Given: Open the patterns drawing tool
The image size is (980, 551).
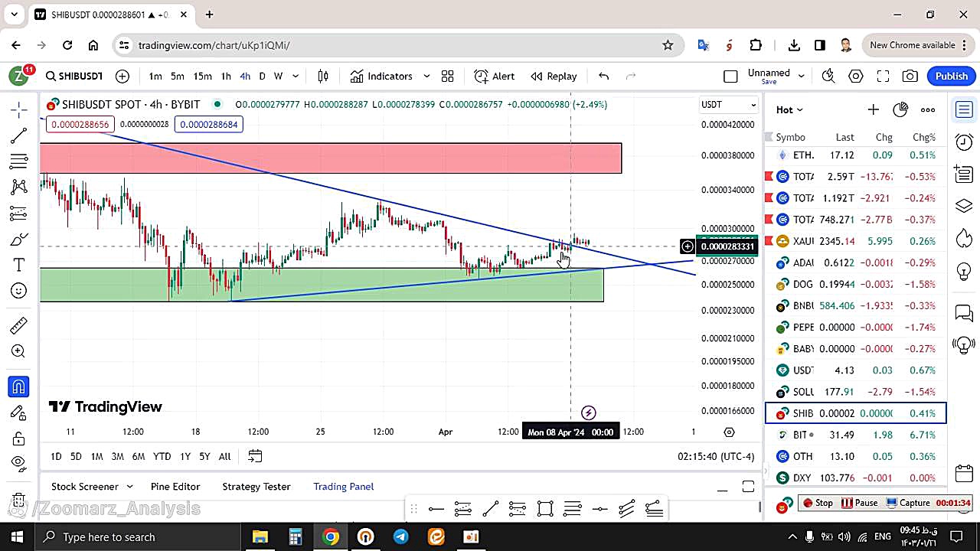Looking at the screenshot, I should click(x=19, y=187).
